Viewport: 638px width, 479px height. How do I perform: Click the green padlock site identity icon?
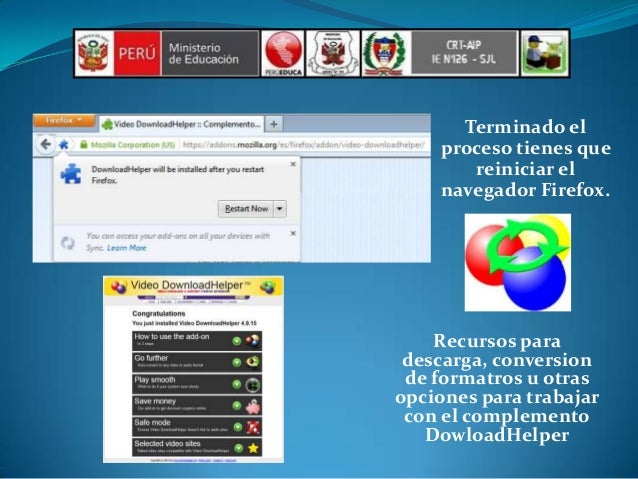[84, 144]
